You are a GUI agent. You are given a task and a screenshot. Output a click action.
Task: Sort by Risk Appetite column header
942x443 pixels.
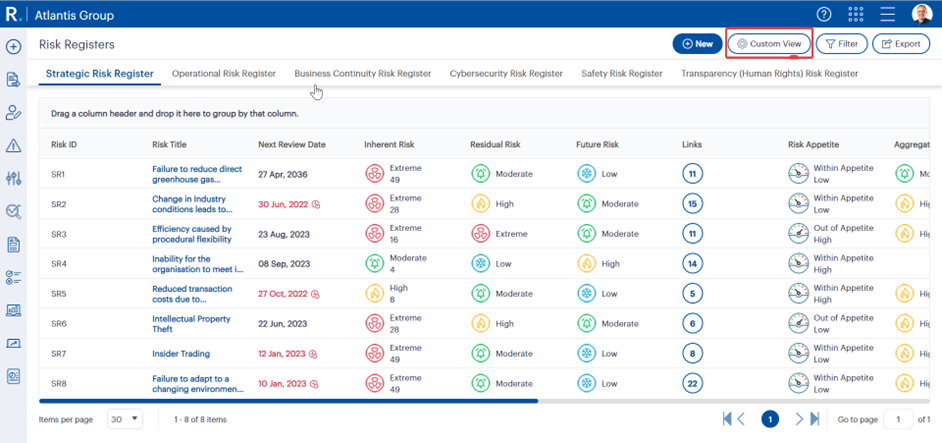click(x=813, y=144)
